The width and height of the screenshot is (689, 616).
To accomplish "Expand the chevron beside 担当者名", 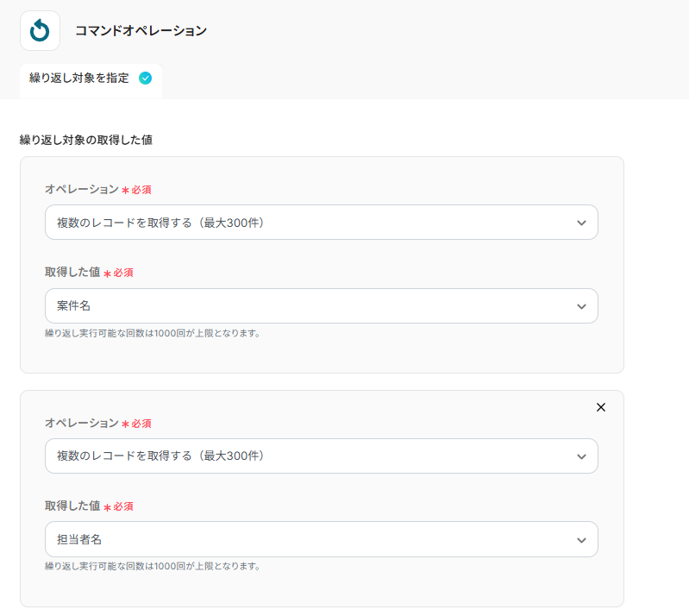I will tap(581, 540).
